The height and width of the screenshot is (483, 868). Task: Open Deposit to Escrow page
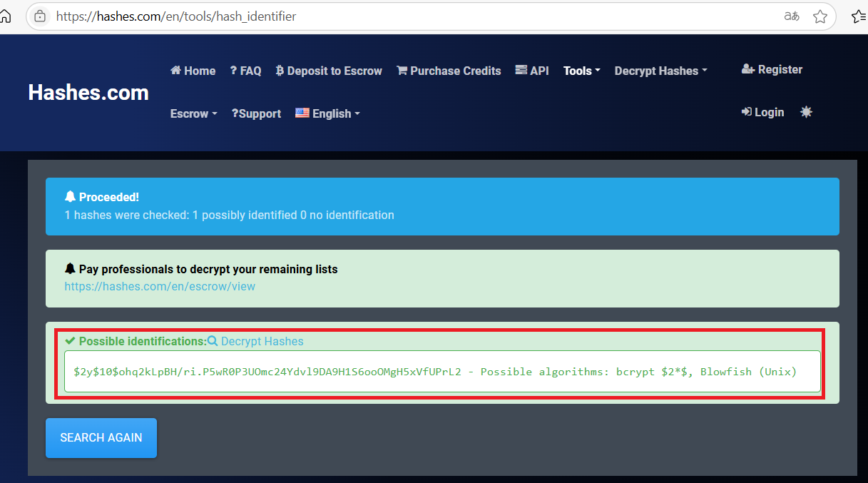[329, 71]
